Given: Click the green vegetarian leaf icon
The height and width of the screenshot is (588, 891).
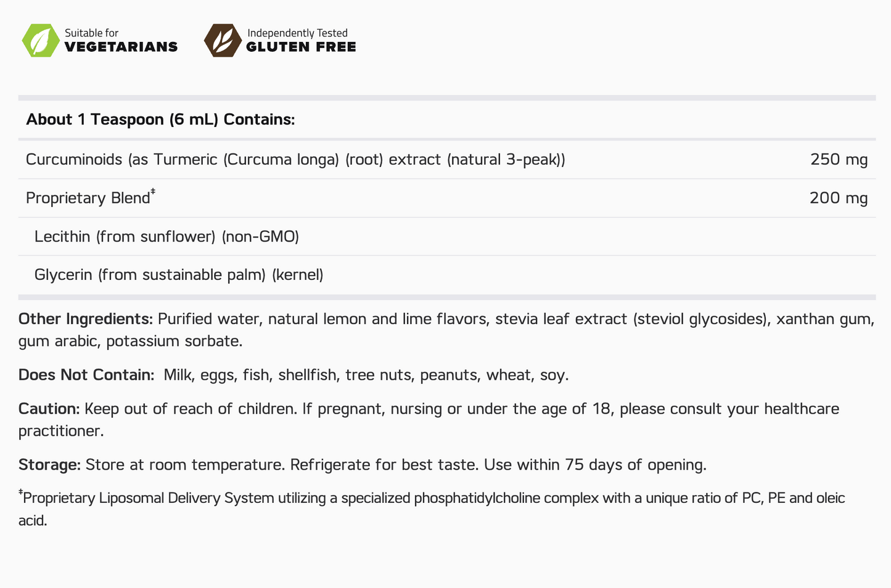Looking at the screenshot, I should click(41, 41).
